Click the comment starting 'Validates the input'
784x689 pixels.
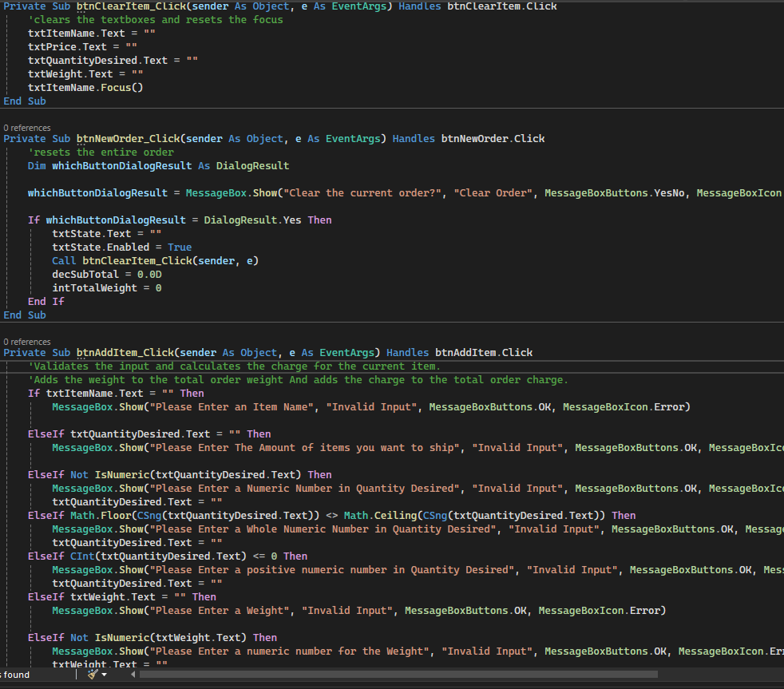(x=235, y=366)
